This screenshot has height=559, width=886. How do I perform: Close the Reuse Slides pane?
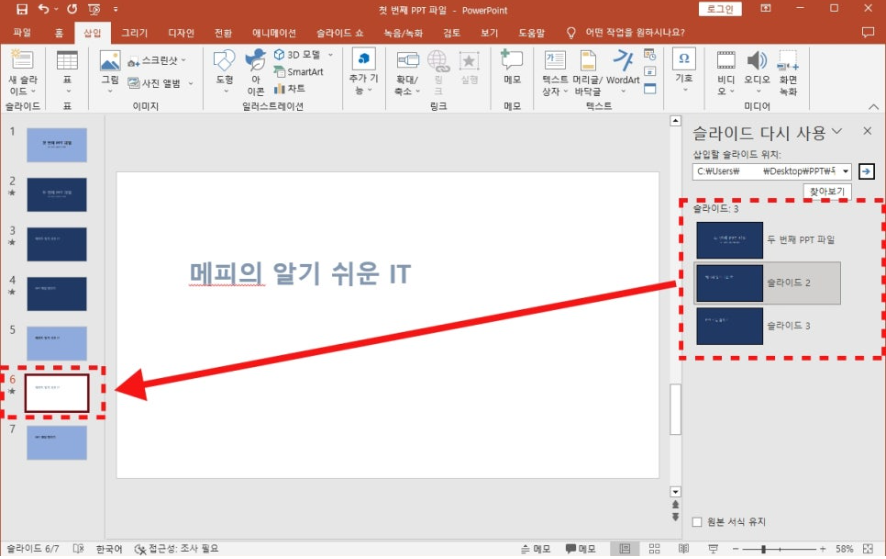coord(867,131)
